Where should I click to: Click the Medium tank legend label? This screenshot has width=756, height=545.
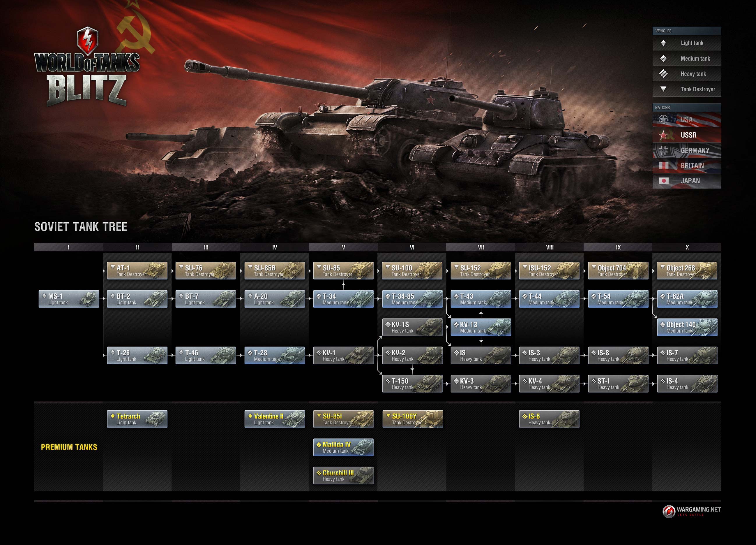[x=695, y=59]
